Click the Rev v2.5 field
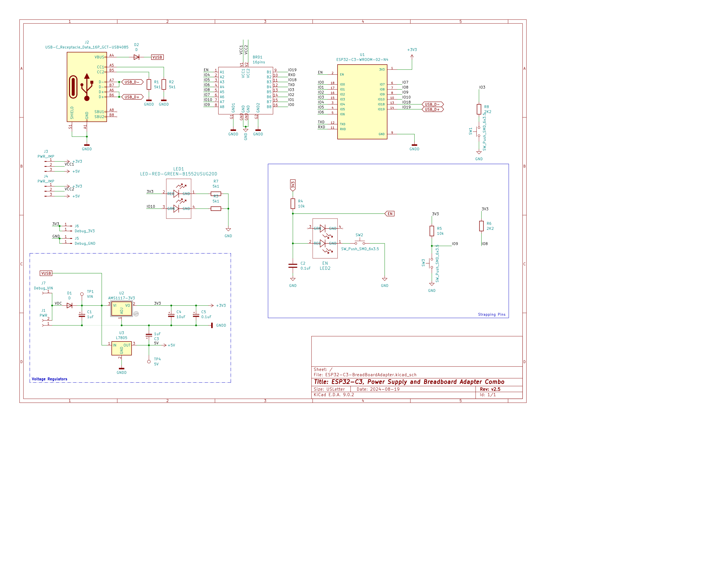 point(490,389)
